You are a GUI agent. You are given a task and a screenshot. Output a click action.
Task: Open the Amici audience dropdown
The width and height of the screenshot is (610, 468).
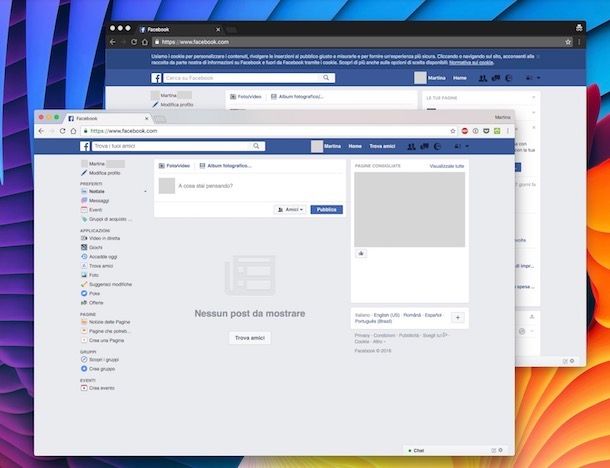[x=290, y=210]
